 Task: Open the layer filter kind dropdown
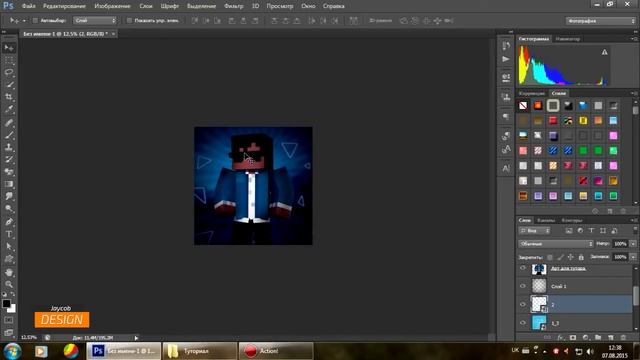pyautogui.click(x=534, y=231)
